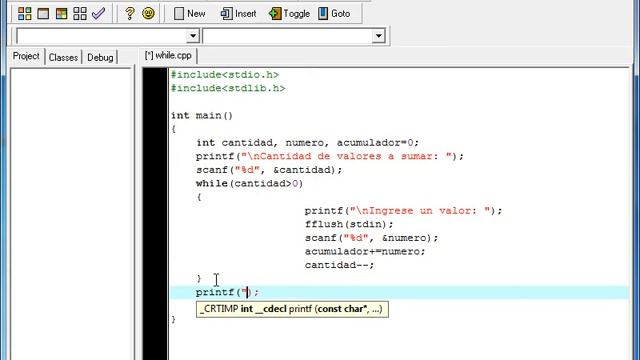Click the Compile and Run colored window icon
This screenshot has width=640, height=360.
pos(61,13)
